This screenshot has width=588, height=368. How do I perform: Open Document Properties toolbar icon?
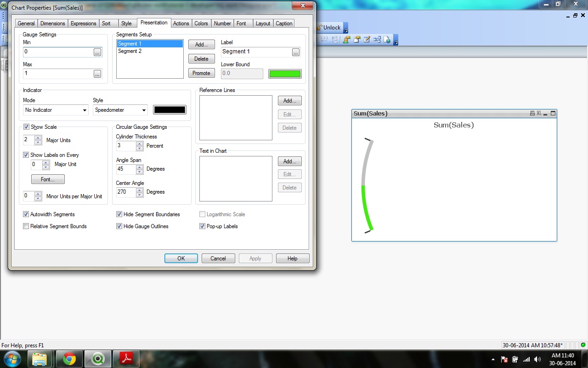356,40
